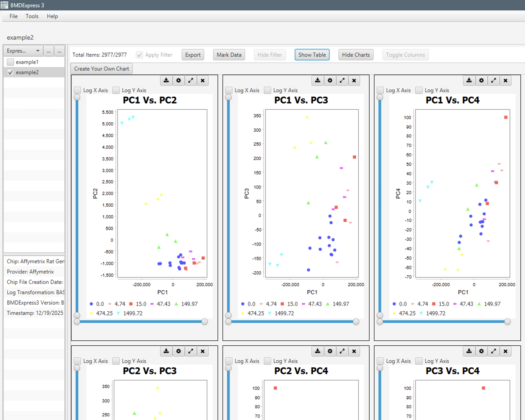Click the Export button
Image resolution: width=525 pixels, height=420 pixels.
(193, 55)
